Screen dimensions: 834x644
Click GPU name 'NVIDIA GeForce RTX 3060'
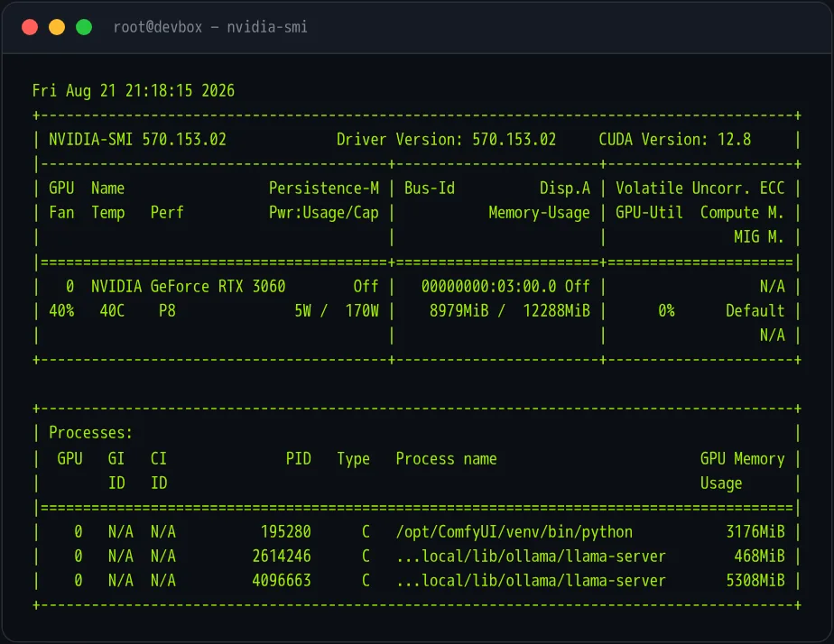(x=189, y=287)
